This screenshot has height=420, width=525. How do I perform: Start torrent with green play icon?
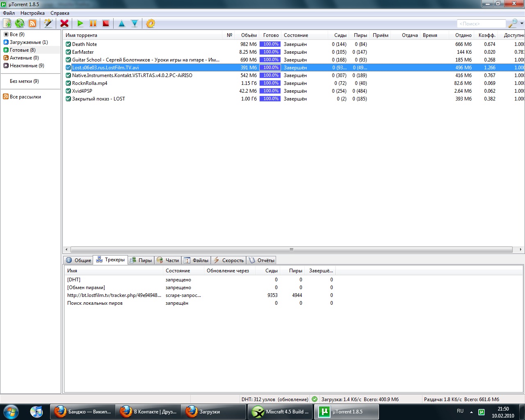[x=80, y=23]
